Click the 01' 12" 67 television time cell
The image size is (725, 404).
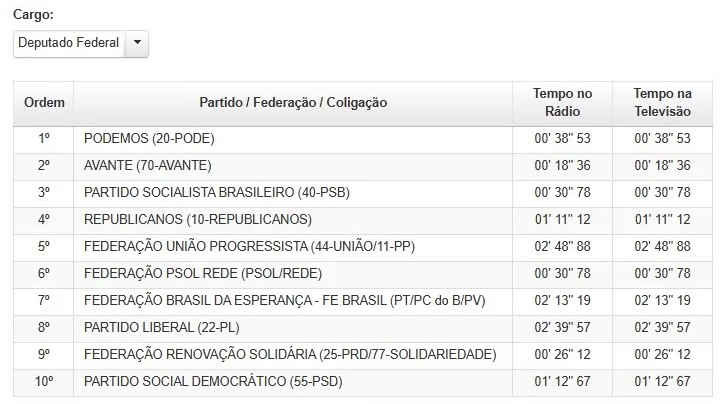[x=662, y=382]
